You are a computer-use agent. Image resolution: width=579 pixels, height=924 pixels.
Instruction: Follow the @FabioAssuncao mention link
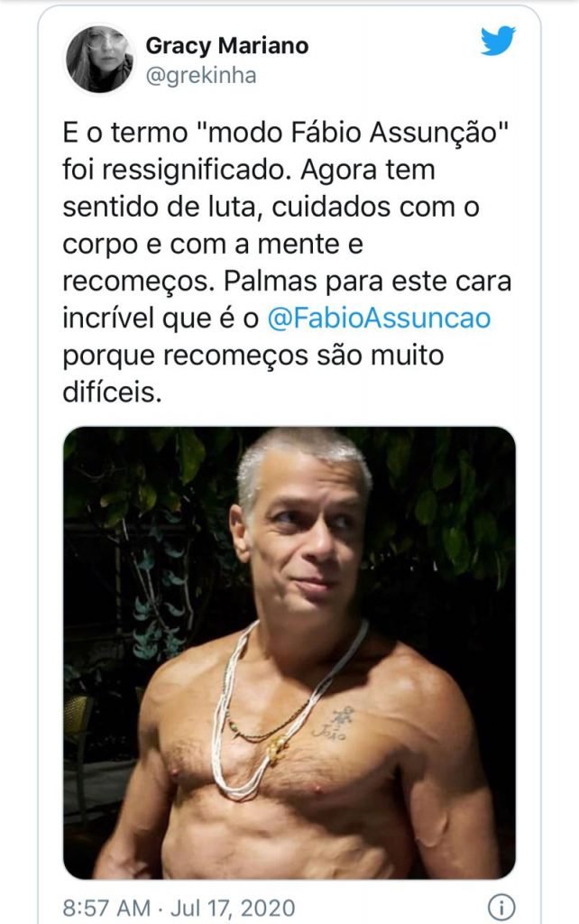379,319
